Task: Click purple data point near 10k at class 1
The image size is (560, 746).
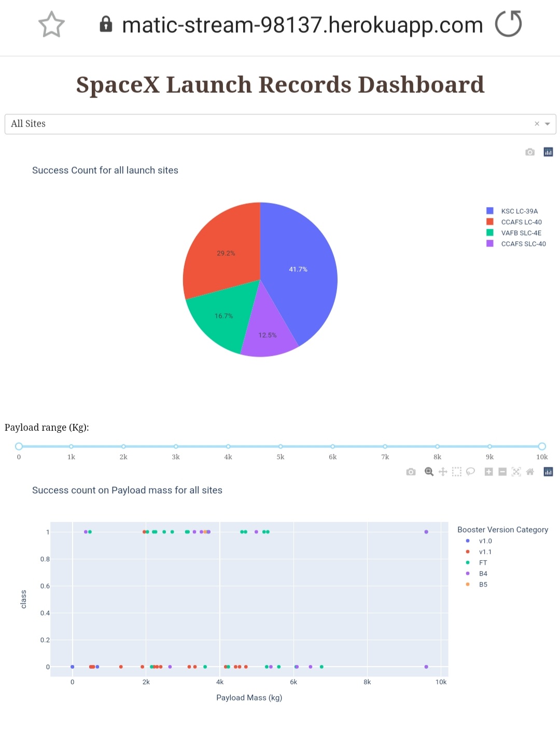Action: click(426, 532)
